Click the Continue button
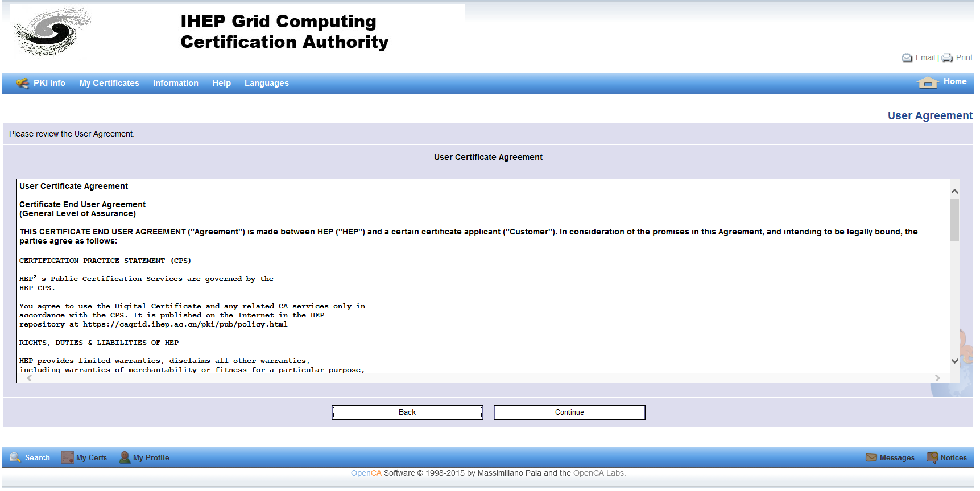The width and height of the screenshot is (980, 491). pyautogui.click(x=569, y=412)
